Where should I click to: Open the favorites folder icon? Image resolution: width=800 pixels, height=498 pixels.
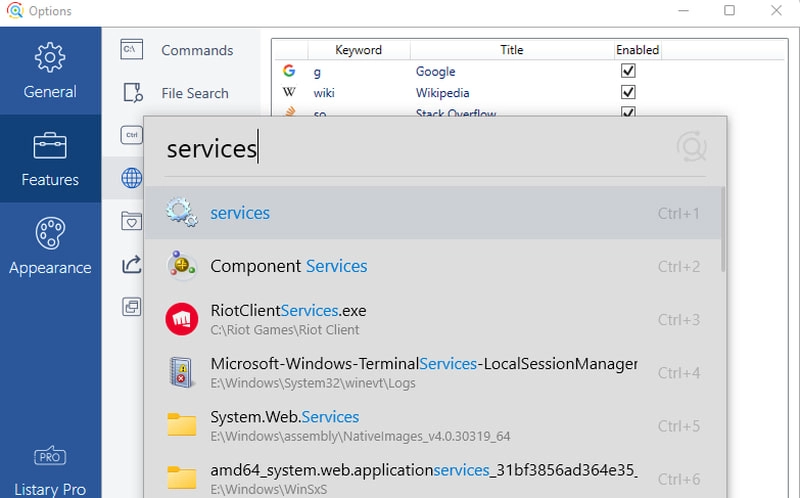click(x=132, y=220)
